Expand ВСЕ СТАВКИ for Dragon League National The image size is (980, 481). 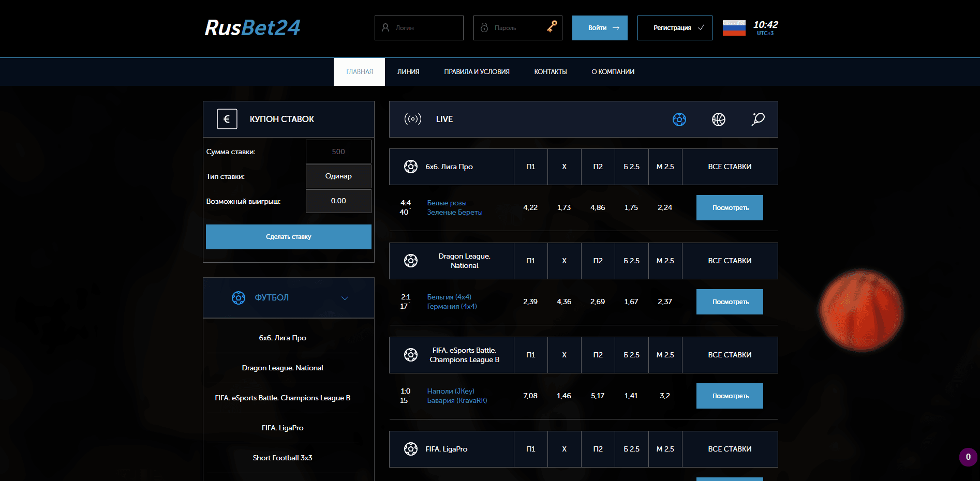[730, 261]
